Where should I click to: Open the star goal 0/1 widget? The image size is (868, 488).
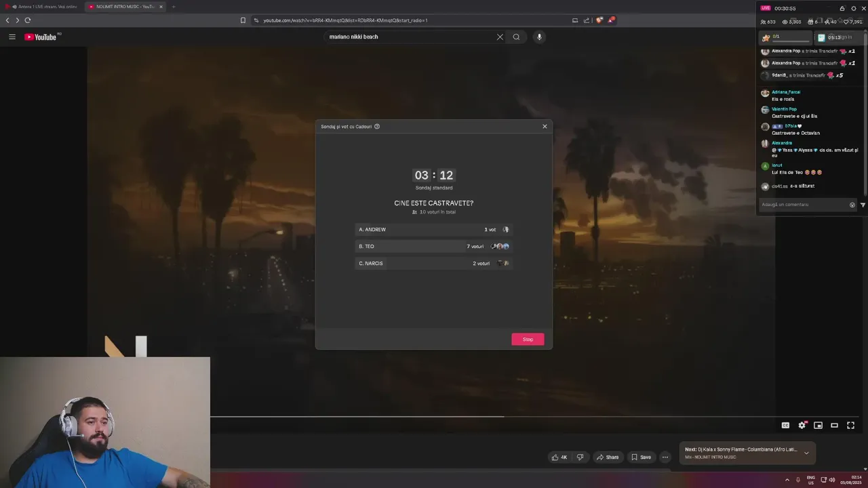pyautogui.click(x=785, y=37)
